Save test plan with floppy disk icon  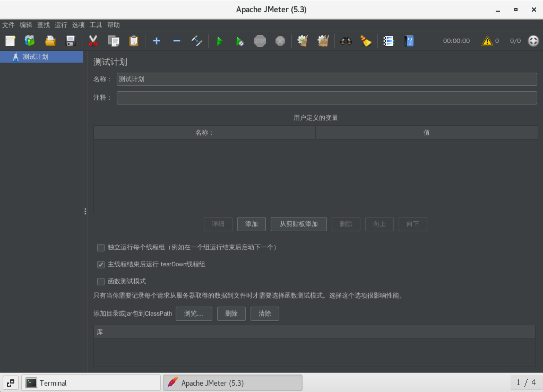tap(70, 41)
